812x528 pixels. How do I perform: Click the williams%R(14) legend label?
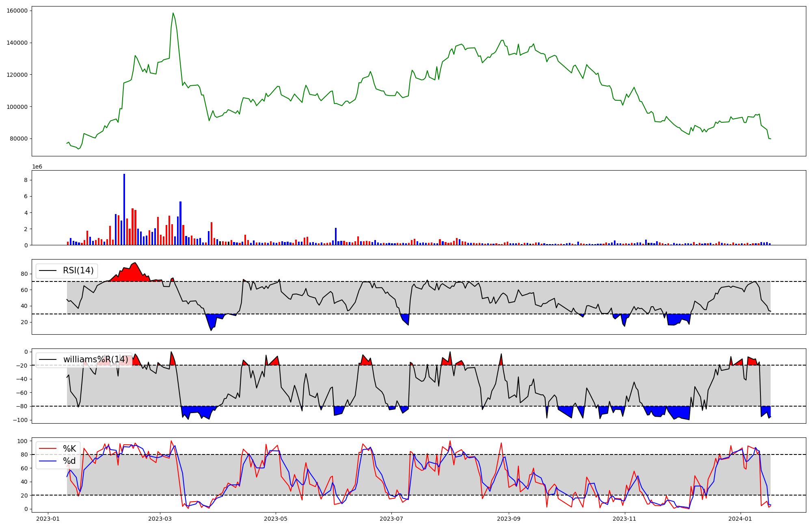pyautogui.click(x=95, y=359)
